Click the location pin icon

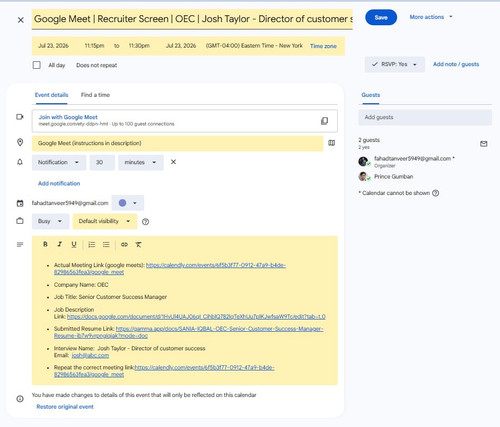20,143
